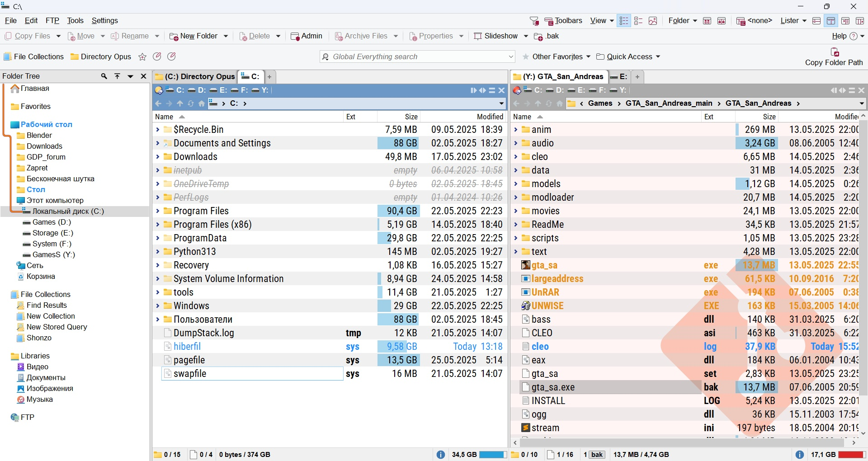This screenshot has width=868, height=461.
Task: Toggle Admin mode
Action: pos(307,36)
